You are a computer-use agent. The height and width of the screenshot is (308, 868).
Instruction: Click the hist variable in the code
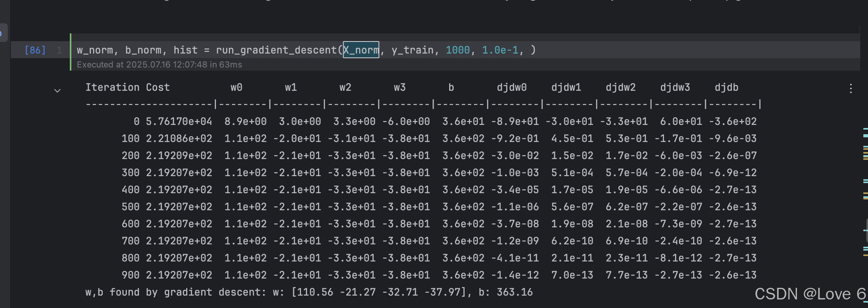(x=185, y=50)
